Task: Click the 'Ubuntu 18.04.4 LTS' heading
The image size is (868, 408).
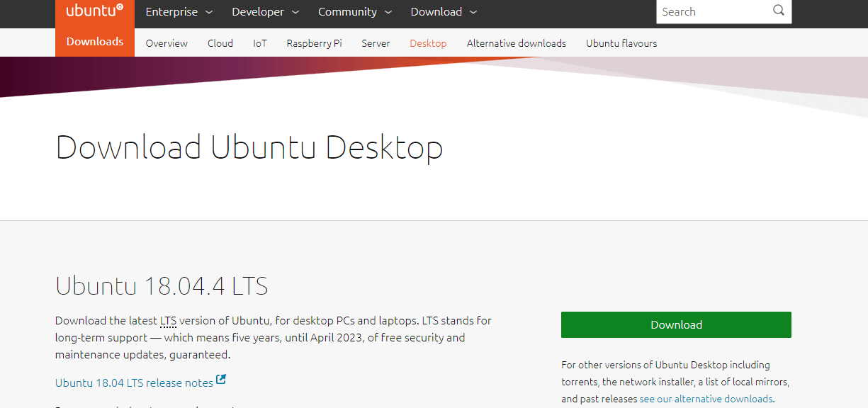Action: point(162,286)
